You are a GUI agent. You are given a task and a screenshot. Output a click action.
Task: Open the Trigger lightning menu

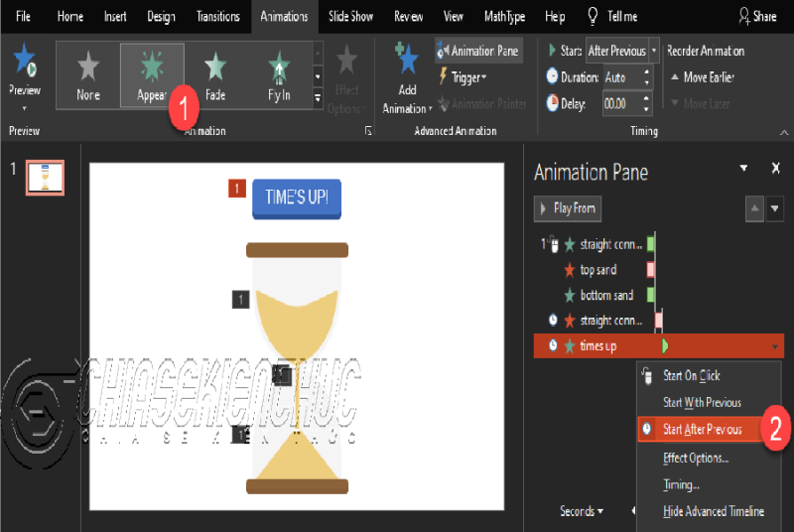(463, 77)
